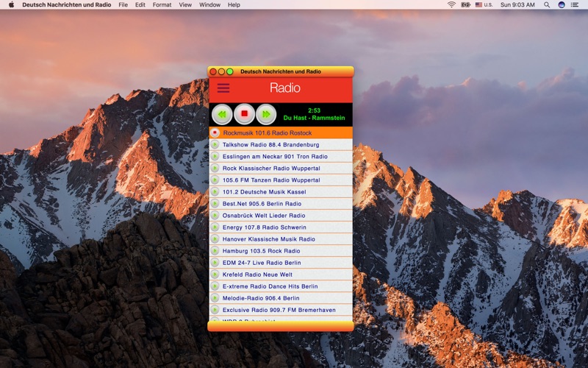Play Talkshow Radio 88.4 Brandenburg via its play icon
588x368 pixels.
click(x=215, y=144)
